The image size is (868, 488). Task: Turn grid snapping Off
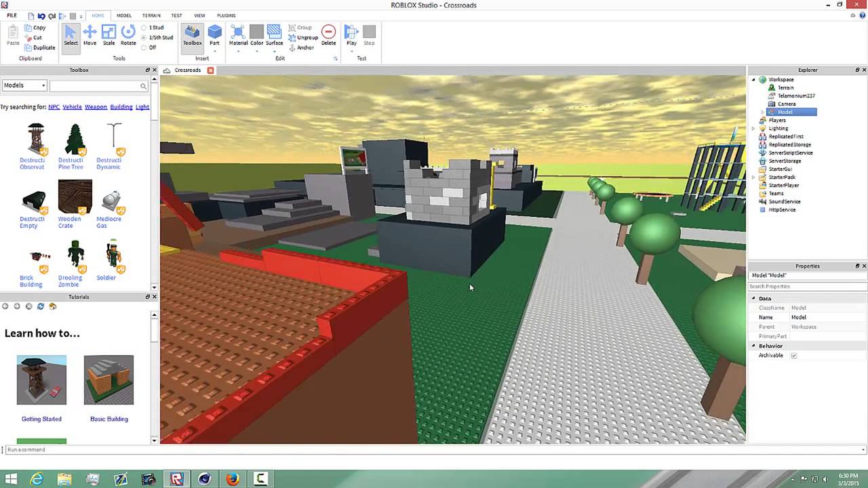tap(149, 47)
